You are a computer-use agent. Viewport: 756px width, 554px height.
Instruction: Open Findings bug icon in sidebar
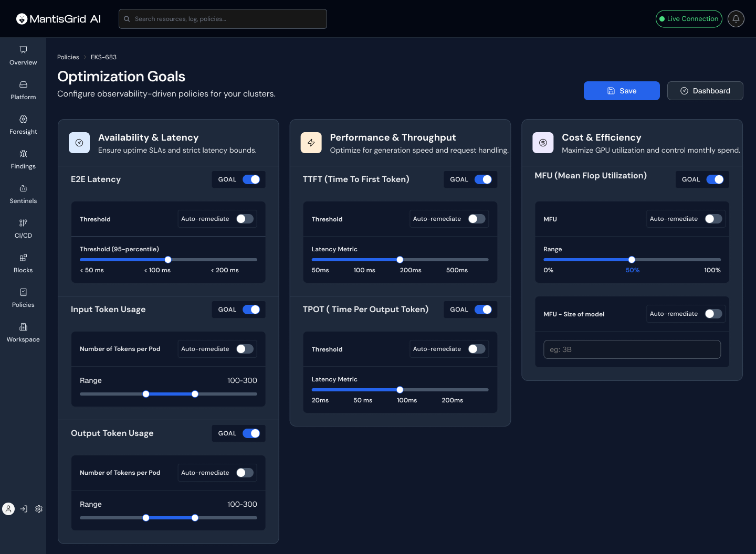[x=23, y=154]
